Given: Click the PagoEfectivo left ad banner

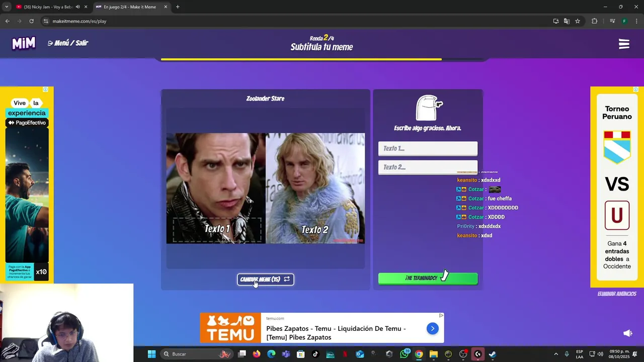Looking at the screenshot, I should click(x=27, y=185).
